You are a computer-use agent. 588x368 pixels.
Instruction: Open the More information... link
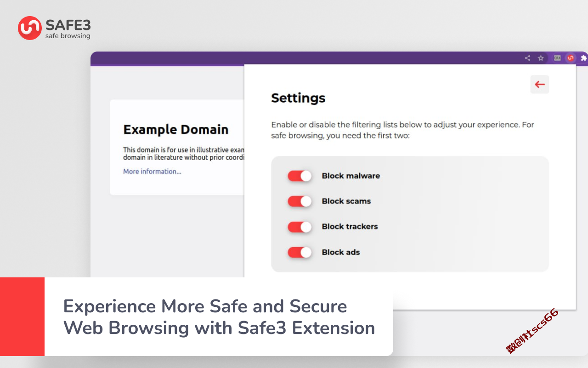coord(152,172)
